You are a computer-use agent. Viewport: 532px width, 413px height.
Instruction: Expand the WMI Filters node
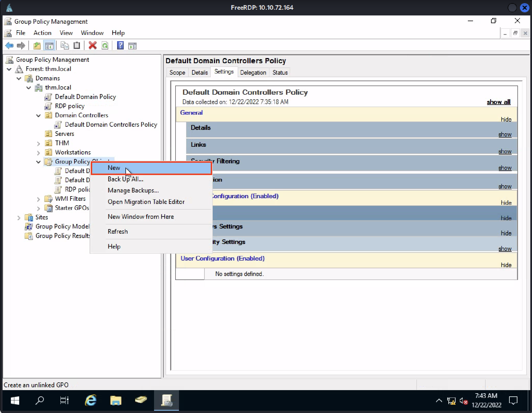pos(38,199)
